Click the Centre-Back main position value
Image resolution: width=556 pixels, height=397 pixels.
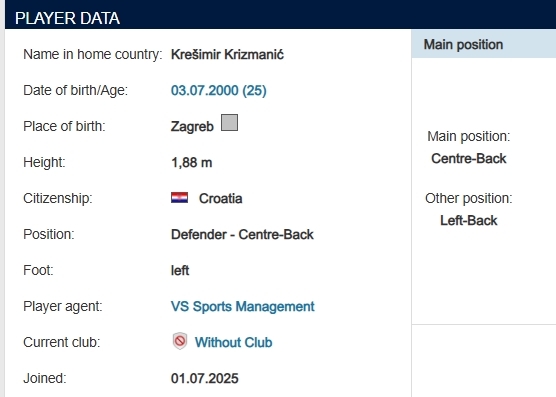469,159
